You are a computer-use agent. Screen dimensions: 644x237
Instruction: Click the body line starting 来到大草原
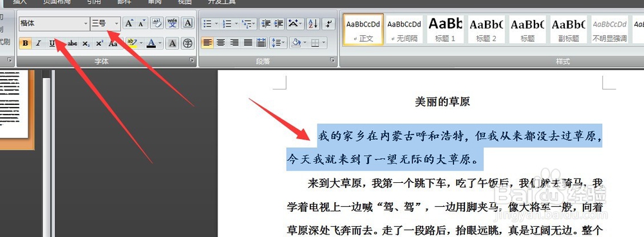tap(455, 183)
